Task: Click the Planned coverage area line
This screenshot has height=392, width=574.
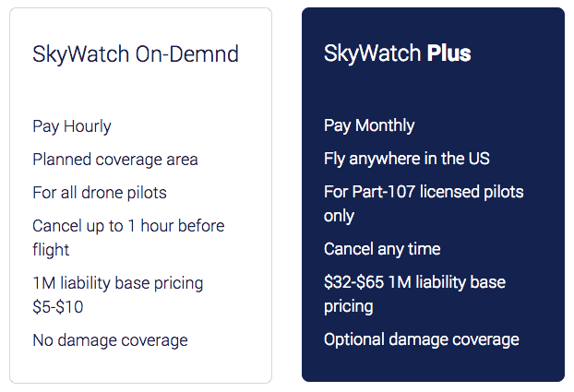Action: [x=115, y=160]
